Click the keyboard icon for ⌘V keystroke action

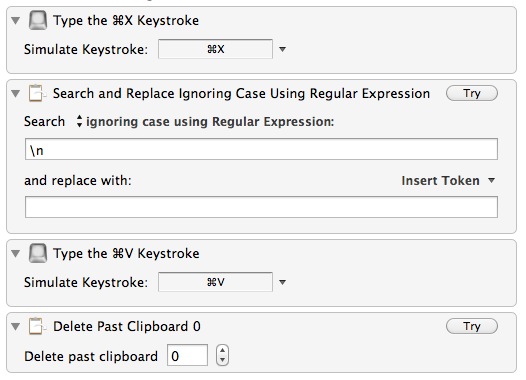(38, 253)
